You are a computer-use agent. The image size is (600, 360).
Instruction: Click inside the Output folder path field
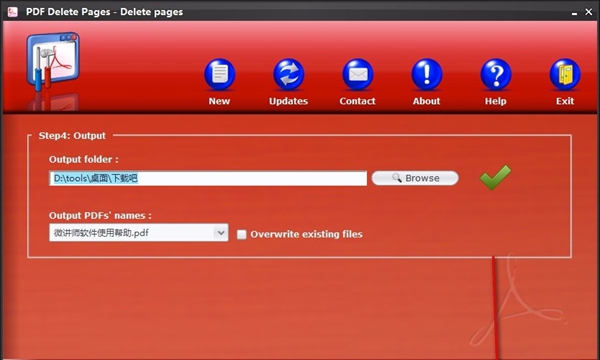click(208, 178)
